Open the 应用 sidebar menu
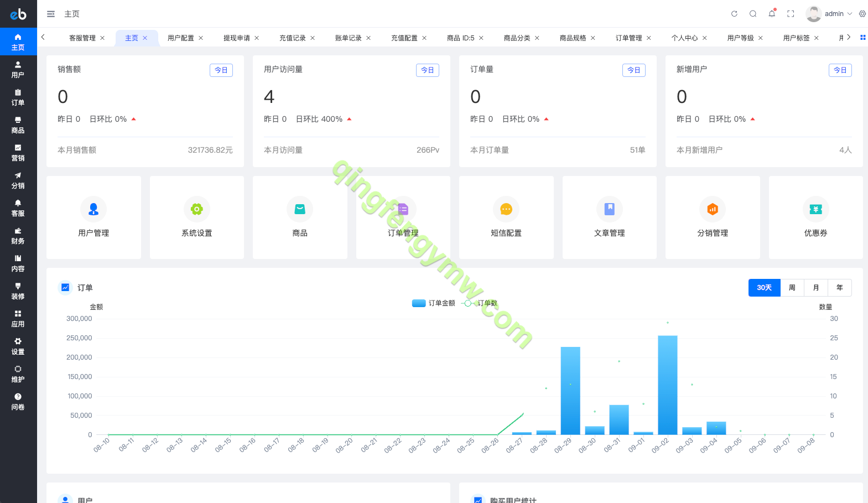Viewport: 868px width, 503px height. 18,318
